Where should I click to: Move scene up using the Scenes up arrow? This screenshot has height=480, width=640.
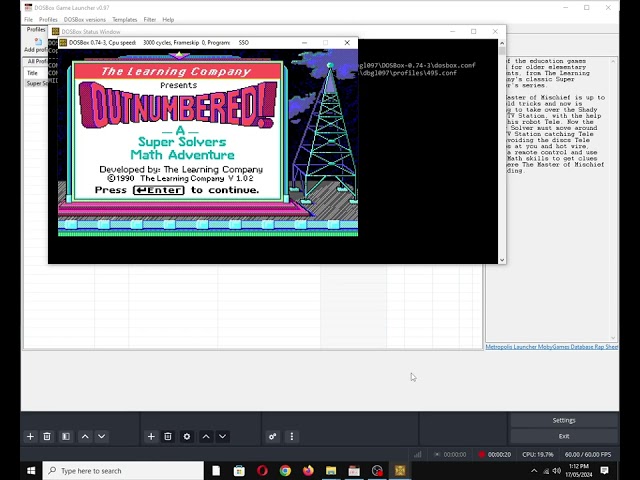coord(85,436)
